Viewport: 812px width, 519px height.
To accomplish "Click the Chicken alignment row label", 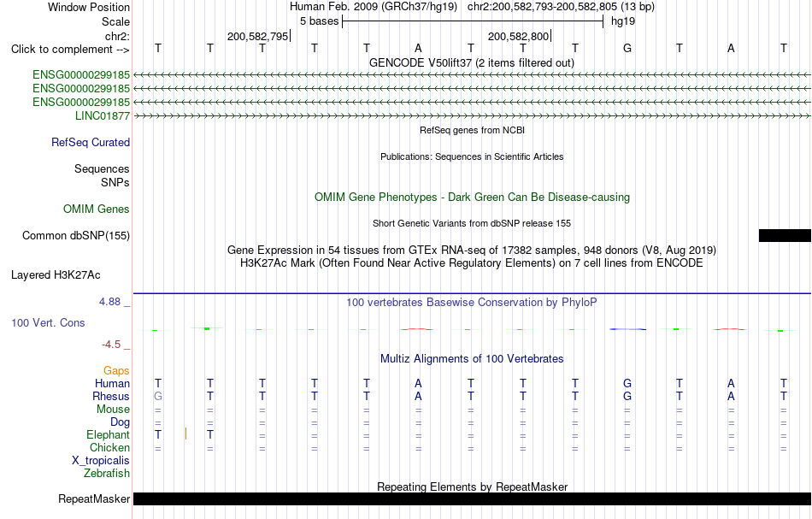I will [109, 448].
